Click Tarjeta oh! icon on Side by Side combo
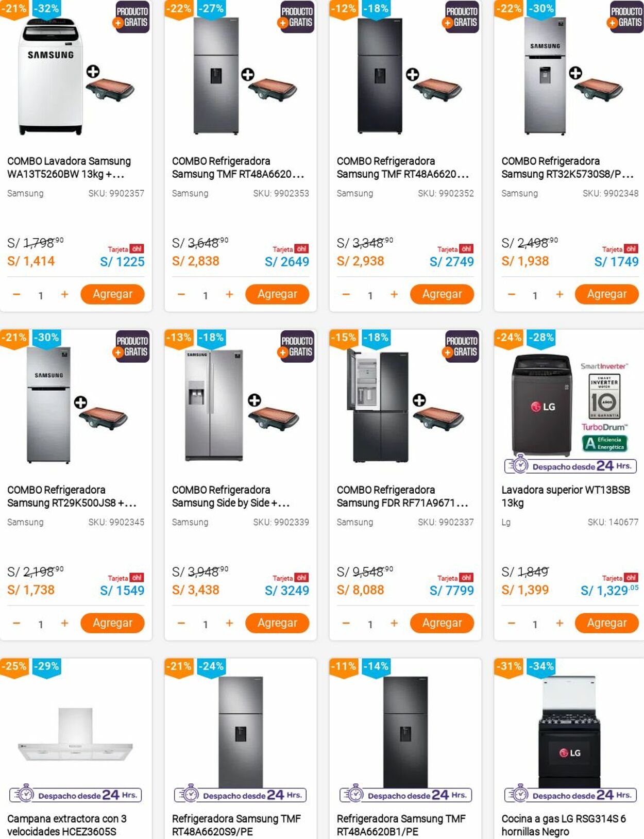Image resolution: width=644 pixels, height=839 pixels. 292,578
